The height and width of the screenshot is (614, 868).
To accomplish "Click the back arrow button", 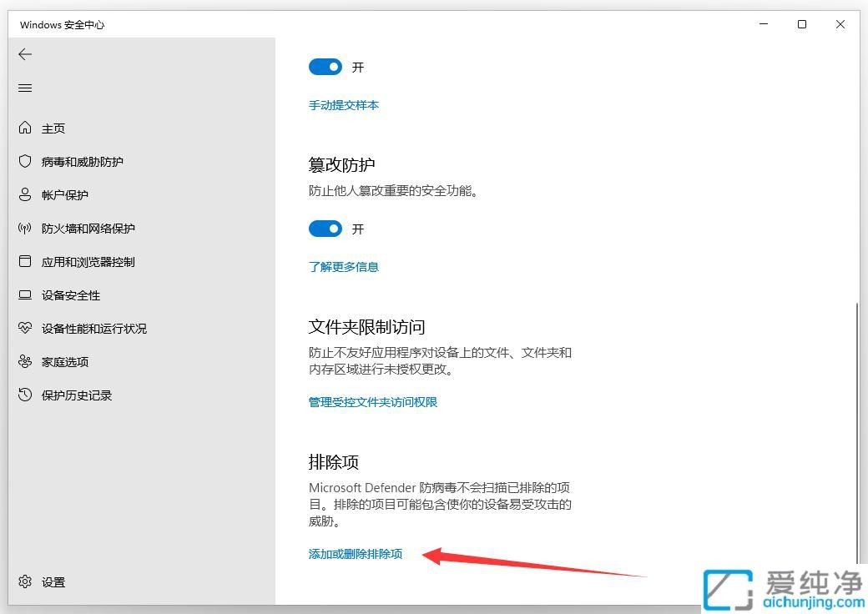I will tap(25, 54).
